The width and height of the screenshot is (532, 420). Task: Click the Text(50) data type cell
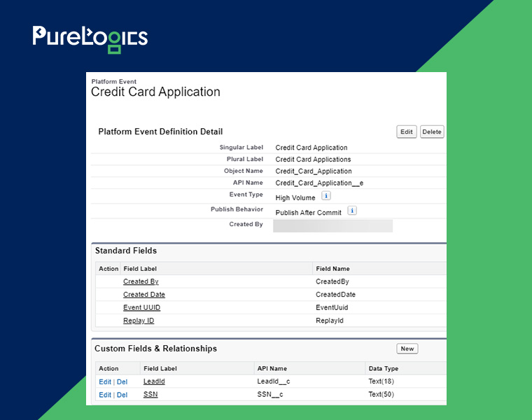(381, 394)
